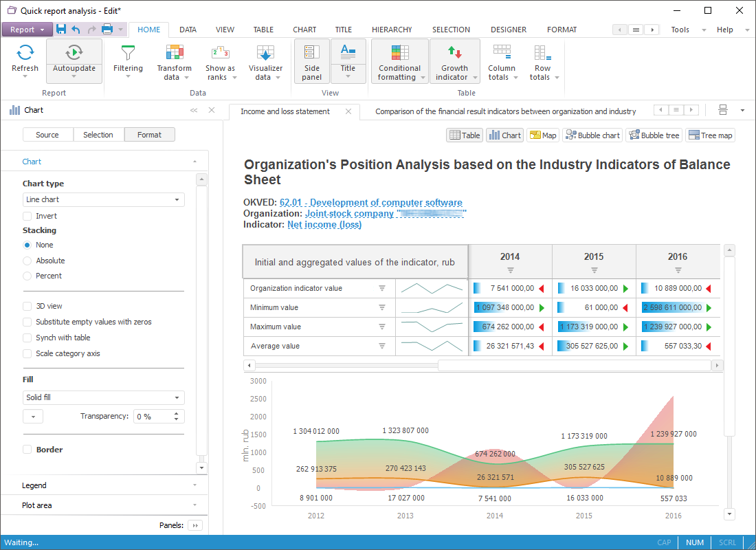Viewport: 756px width, 550px height.
Task: Click the Net income (loss) indicator link
Action: pos(324,225)
